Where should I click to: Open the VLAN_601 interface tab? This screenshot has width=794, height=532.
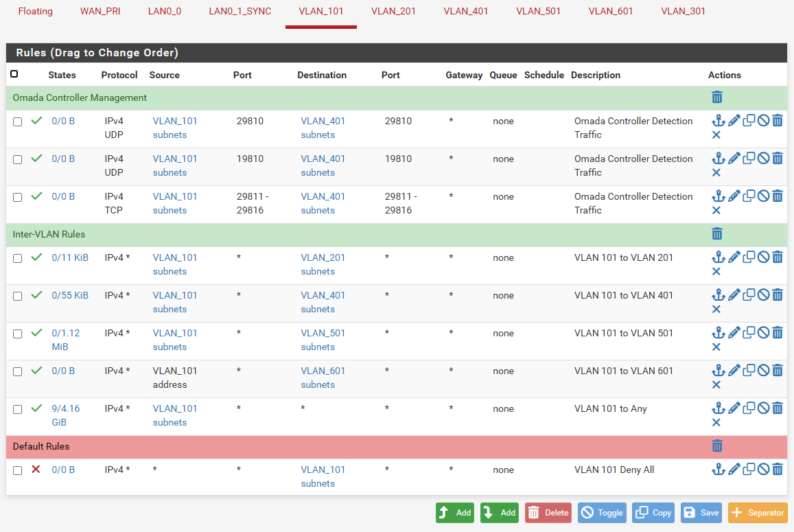[611, 11]
